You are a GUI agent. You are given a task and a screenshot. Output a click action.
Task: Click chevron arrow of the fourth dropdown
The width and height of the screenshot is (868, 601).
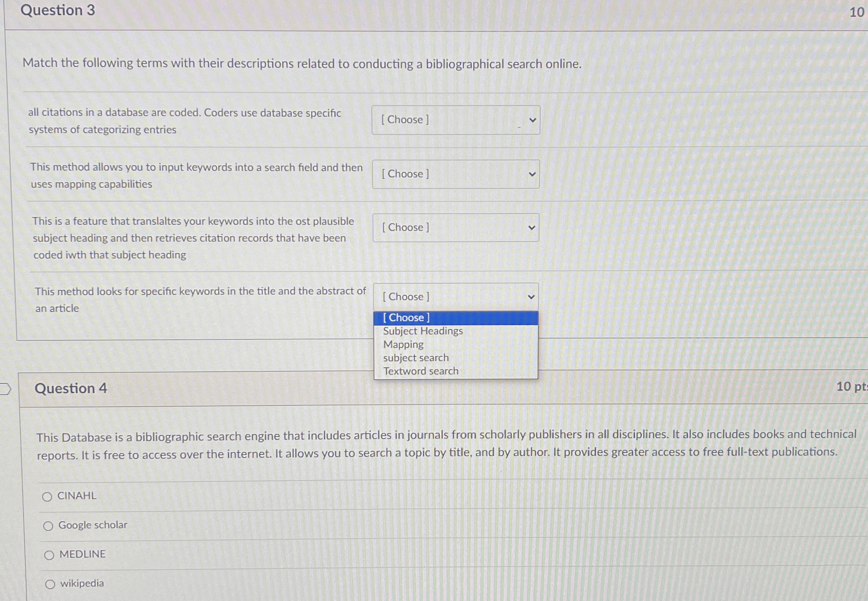531,297
